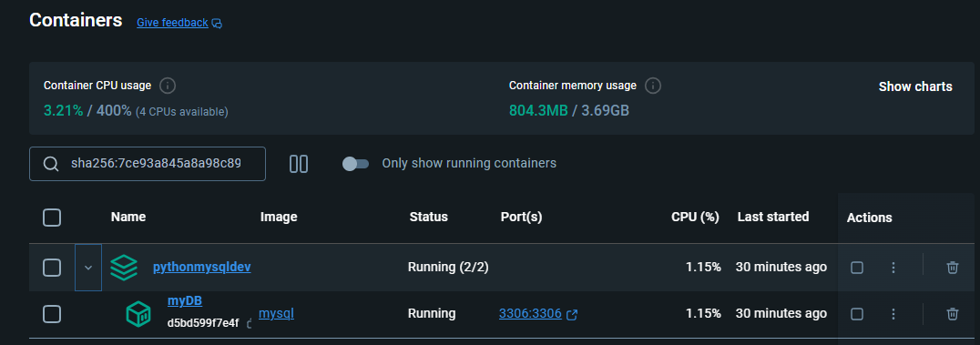Image resolution: width=980 pixels, height=345 pixels.
Task: Click the feedback chat icon beside Give feedback
Action: click(217, 23)
